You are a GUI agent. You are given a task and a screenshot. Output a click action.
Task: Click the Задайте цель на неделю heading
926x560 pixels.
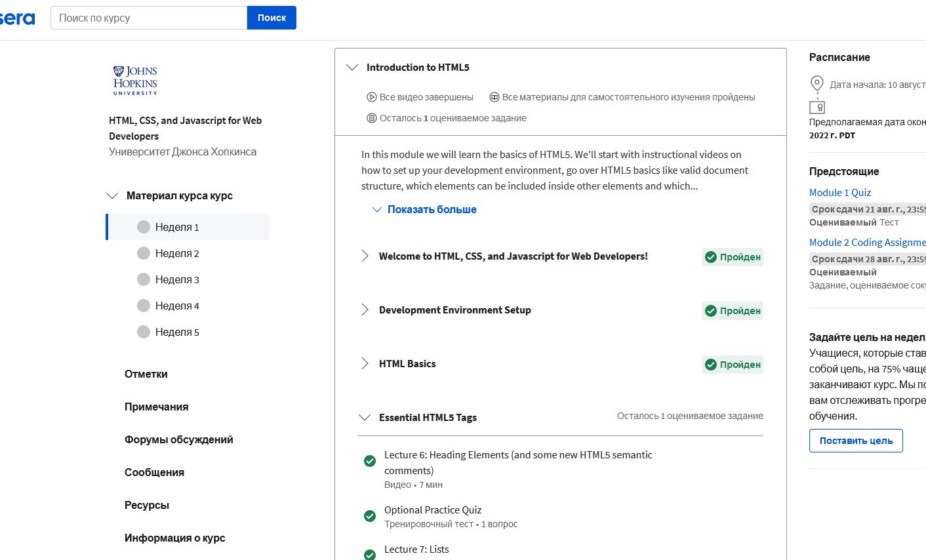868,337
